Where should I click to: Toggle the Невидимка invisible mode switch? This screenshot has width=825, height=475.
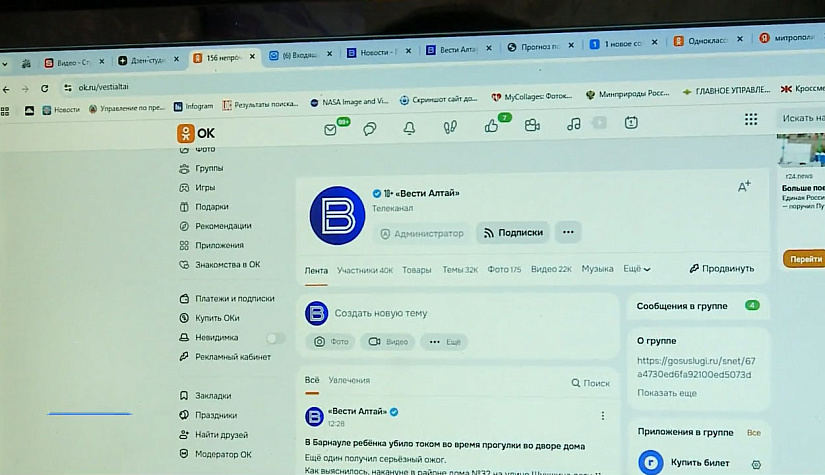pyautogui.click(x=274, y=338)
